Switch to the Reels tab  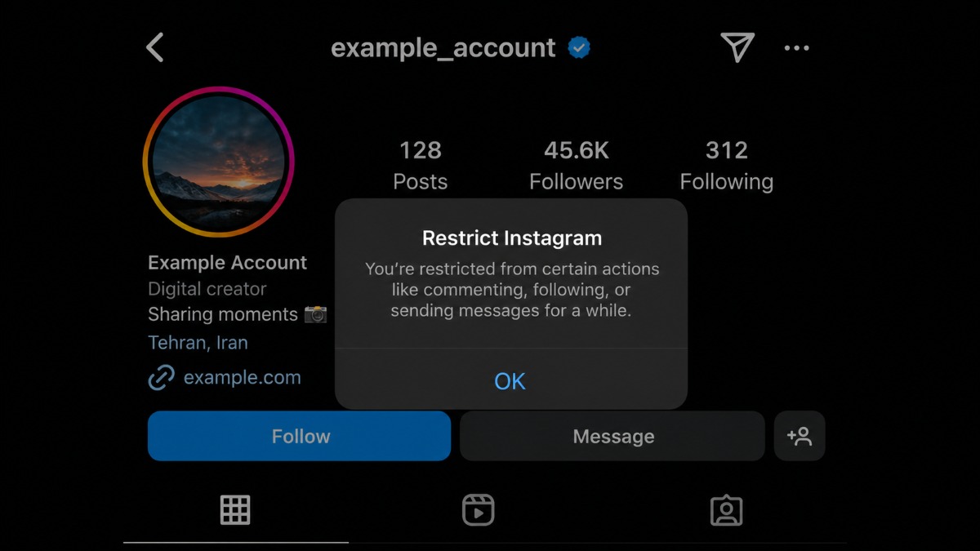(479, 510)
